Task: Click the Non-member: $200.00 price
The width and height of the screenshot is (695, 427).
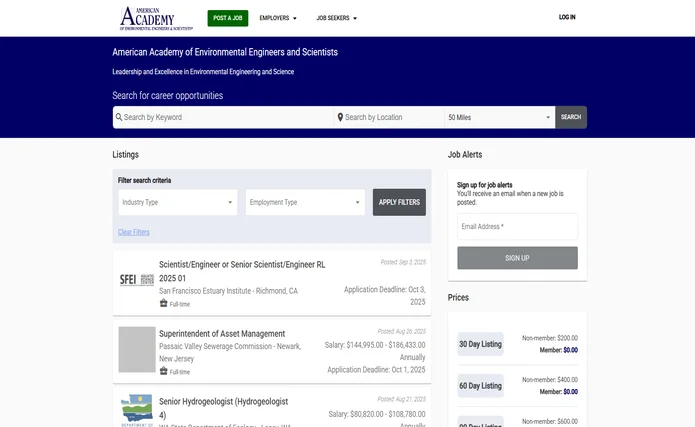Action: coord(550,338)
